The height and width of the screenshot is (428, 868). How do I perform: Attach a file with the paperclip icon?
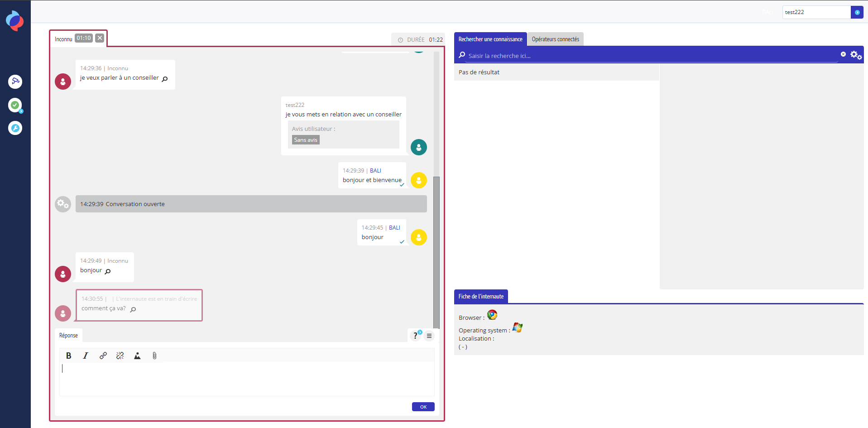154,356
